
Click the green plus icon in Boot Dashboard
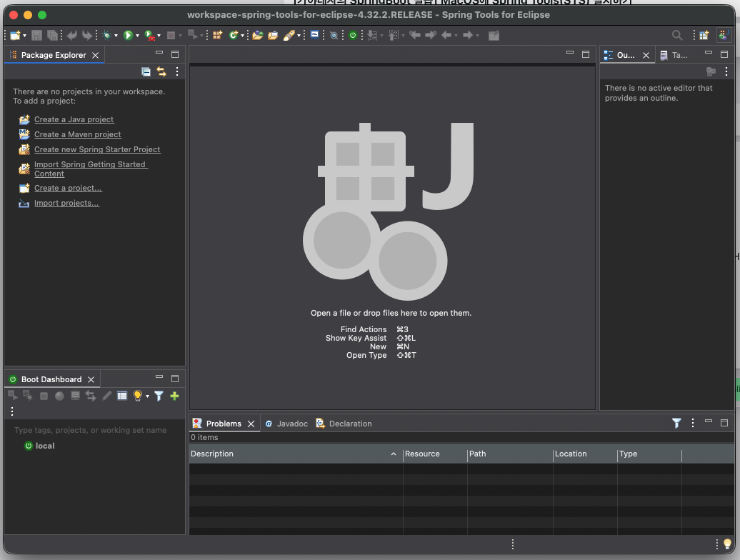point(174,396)
